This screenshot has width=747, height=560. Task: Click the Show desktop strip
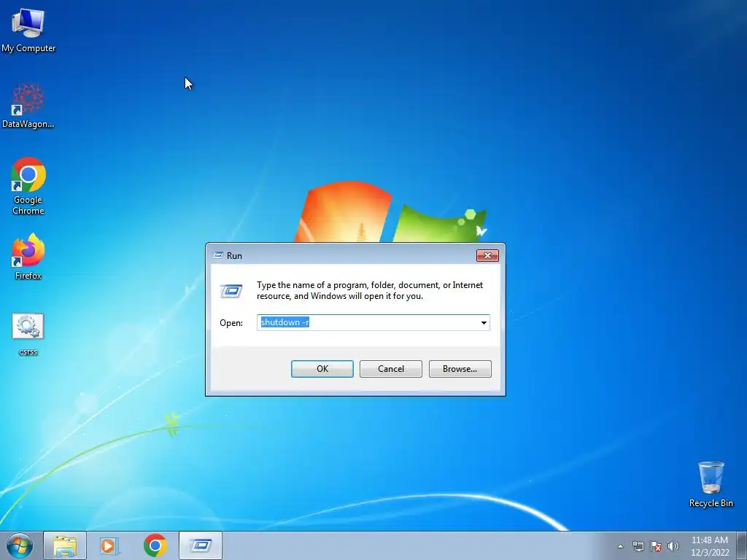(741, 545)
